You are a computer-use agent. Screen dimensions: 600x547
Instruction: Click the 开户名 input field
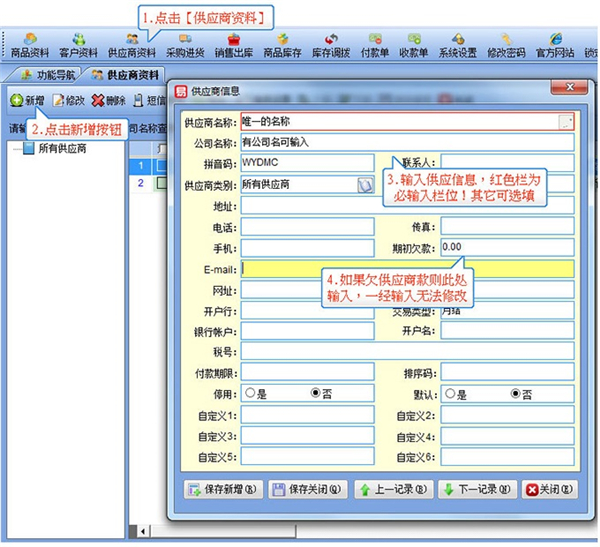(507, 331)
